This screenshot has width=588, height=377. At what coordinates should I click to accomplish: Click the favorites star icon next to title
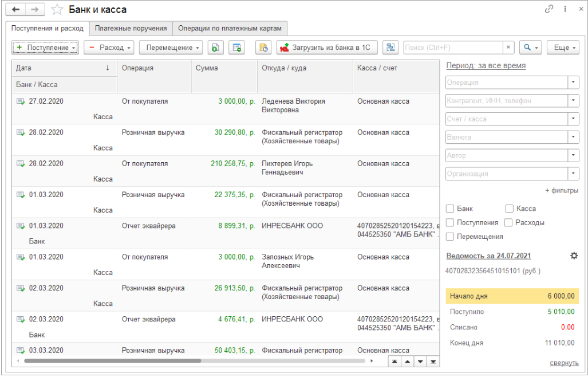click(57, 10)
